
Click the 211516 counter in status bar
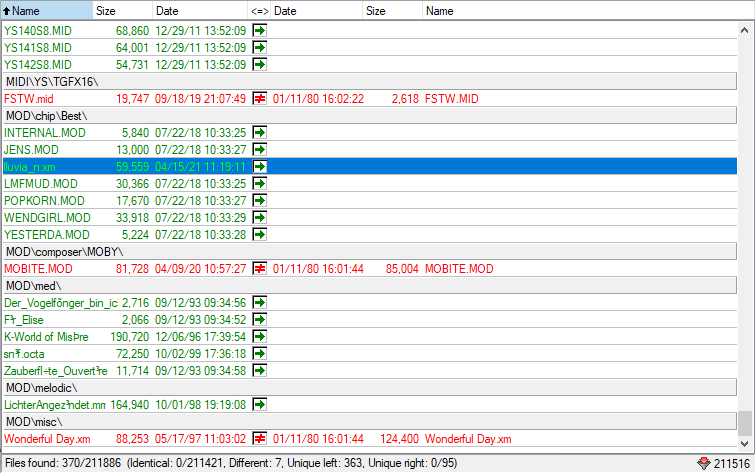click(x=732, y=464)
